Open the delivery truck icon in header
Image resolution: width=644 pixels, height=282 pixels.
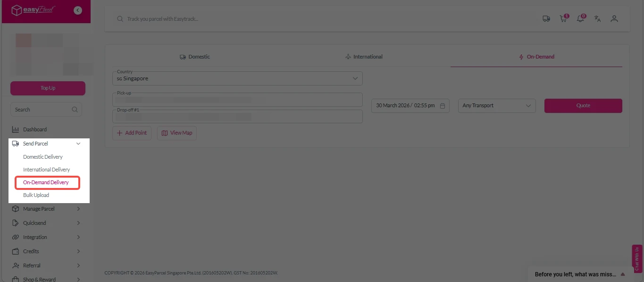[x=546, y=19]
